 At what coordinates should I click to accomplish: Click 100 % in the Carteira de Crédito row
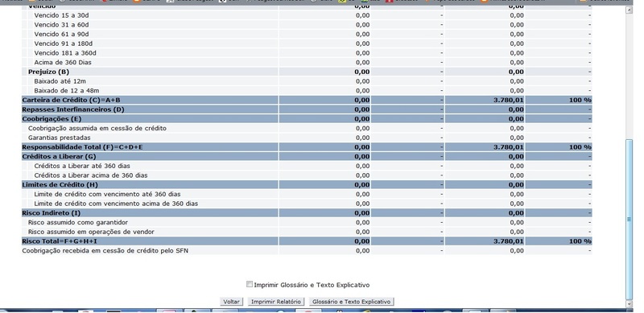pyautogui.click(x=580, y=101)
